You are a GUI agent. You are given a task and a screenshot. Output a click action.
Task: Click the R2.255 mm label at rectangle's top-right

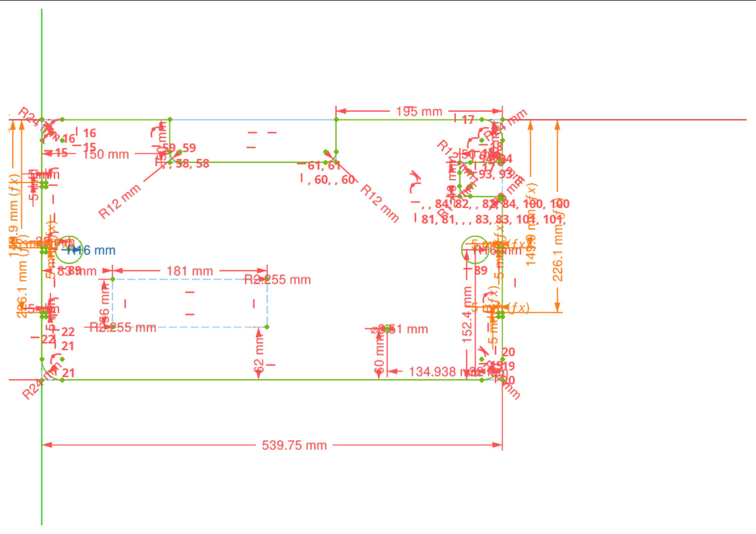(277, 280)
